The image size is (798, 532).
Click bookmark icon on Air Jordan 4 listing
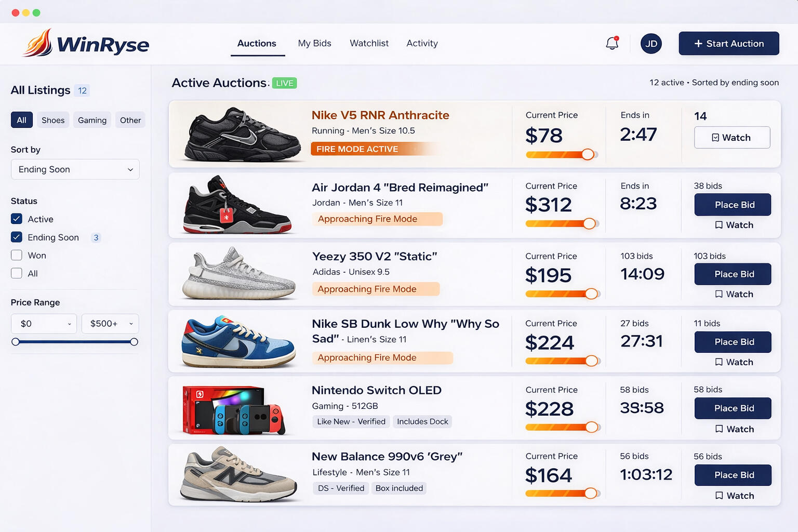tap(719, 225)
